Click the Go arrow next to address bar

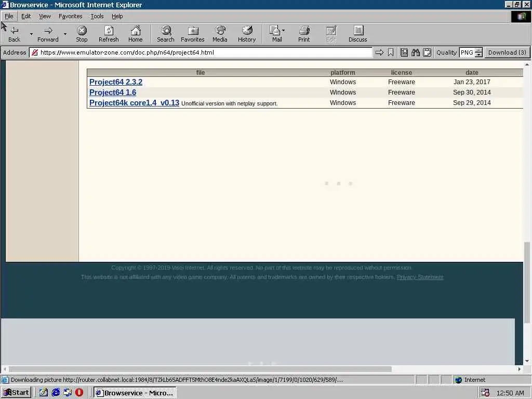[x=379, y=52]
